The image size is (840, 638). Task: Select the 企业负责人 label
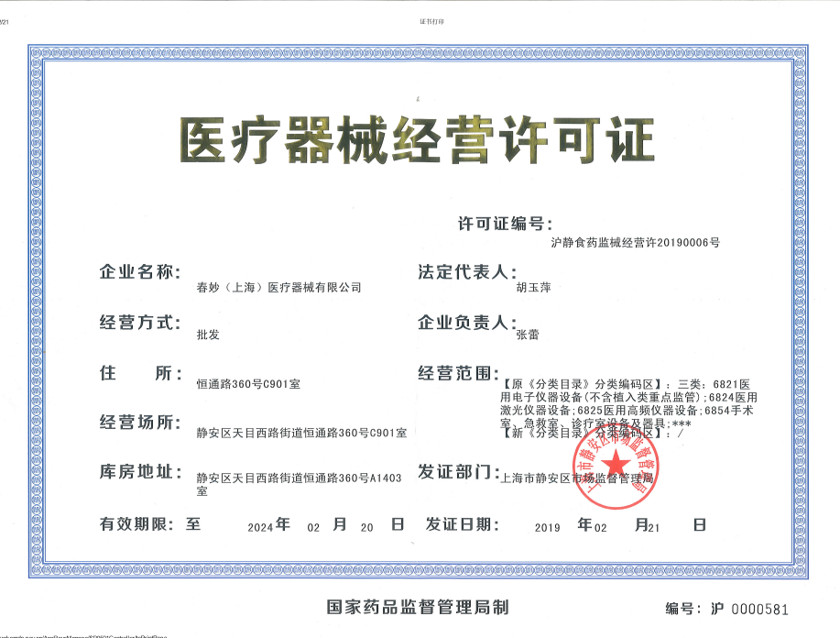[467, 323]
